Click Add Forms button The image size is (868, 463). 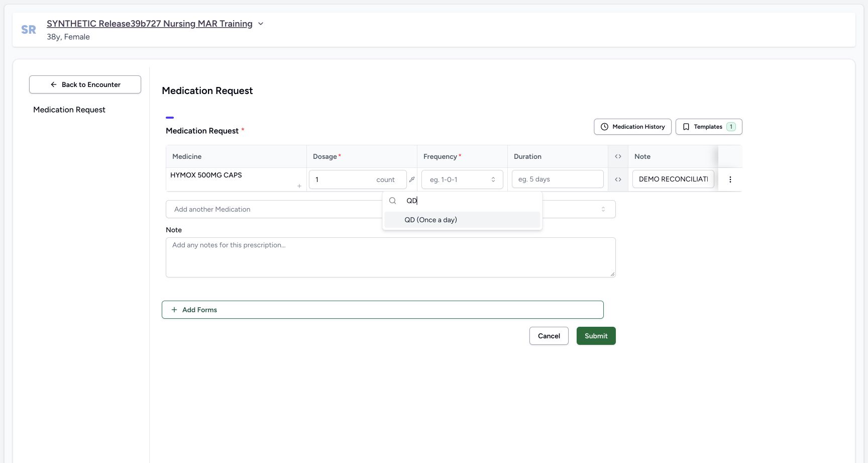click(x=383, y=310)
